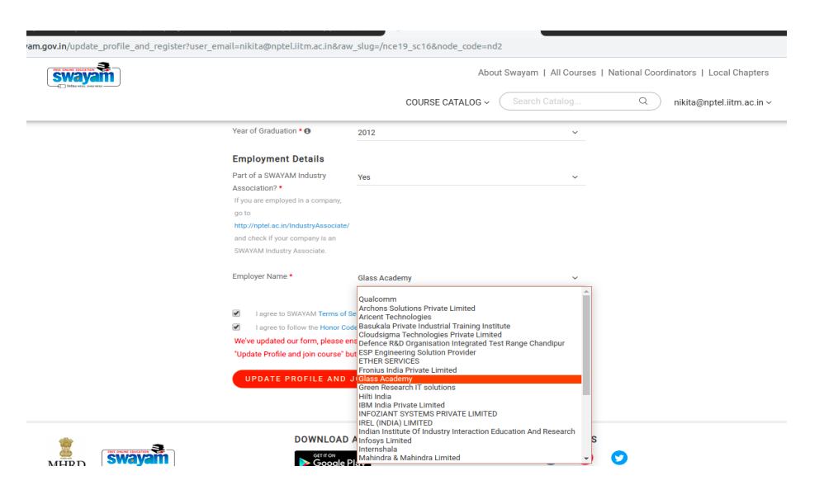Image resolution: width=824 pixels, height=504 pixels.
Task: Click the search magnifier icon
Action: [643, 101]
